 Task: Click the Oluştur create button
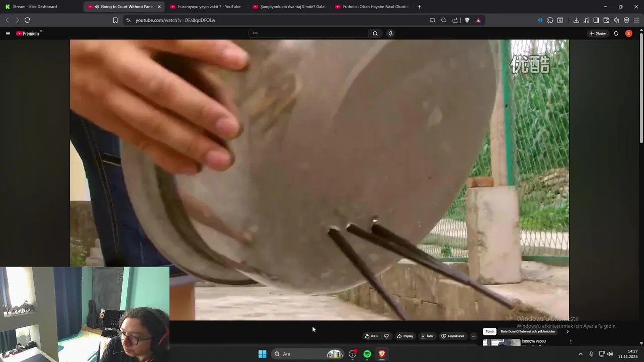coord(598,33)
